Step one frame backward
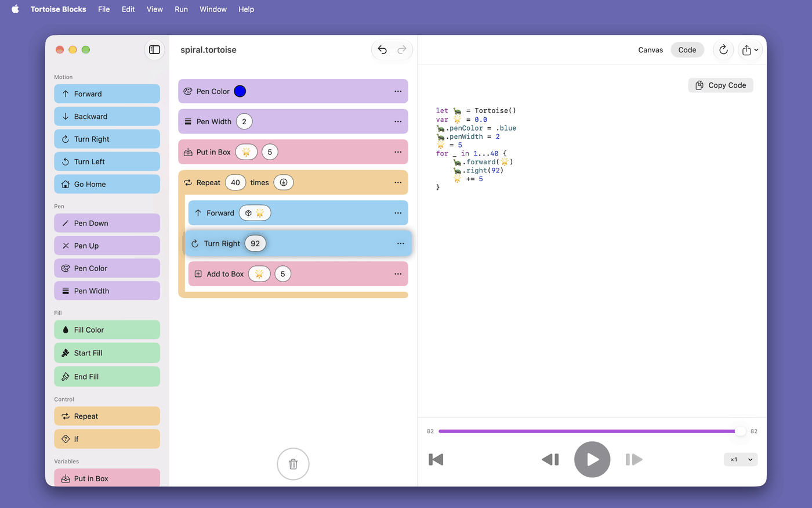This screenshot has height=508, width=812. (x=550, y=460)
